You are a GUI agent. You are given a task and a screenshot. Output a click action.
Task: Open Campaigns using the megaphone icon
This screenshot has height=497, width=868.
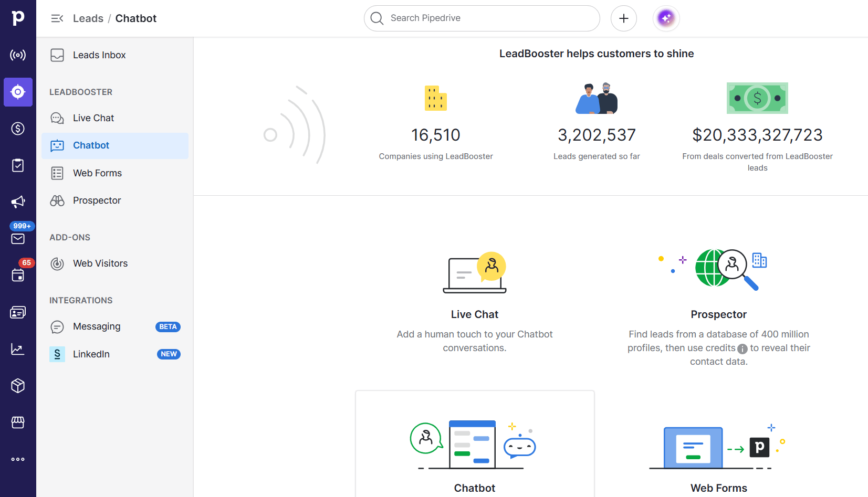pos(18,202)
